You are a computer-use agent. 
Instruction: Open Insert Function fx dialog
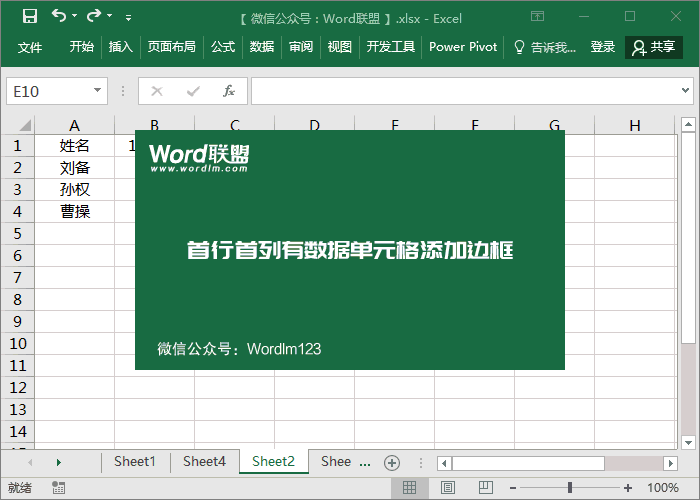point(229,91)
